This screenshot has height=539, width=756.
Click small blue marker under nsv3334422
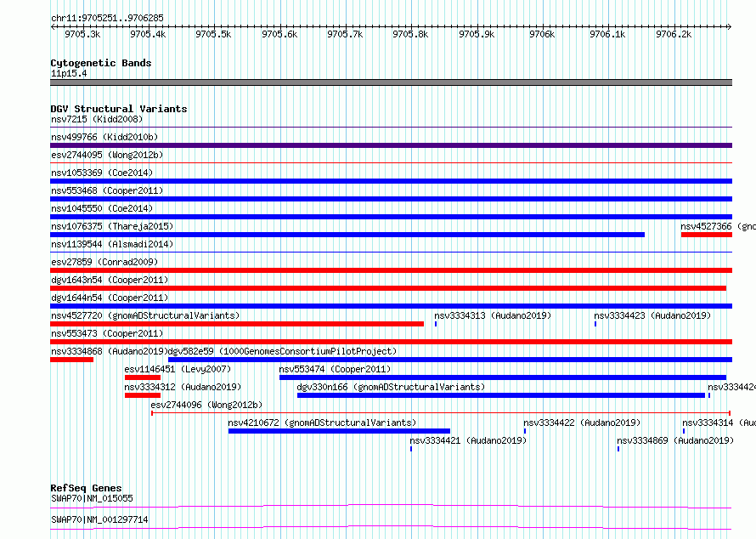[x=525, y=431]
